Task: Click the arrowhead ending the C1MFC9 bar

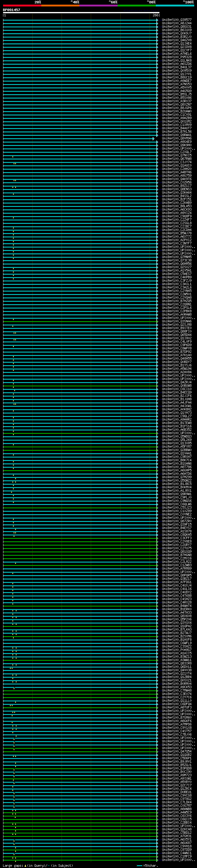Action: (157, 856)
